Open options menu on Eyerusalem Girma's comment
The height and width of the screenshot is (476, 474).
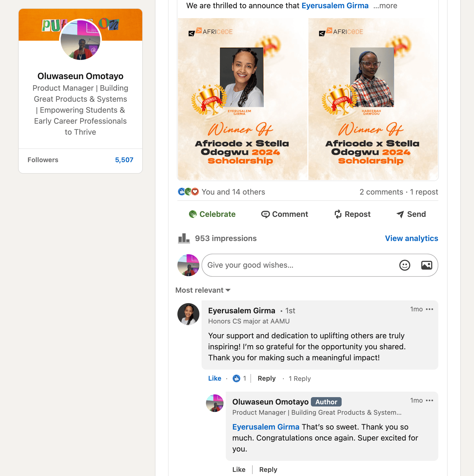[429, 309]
